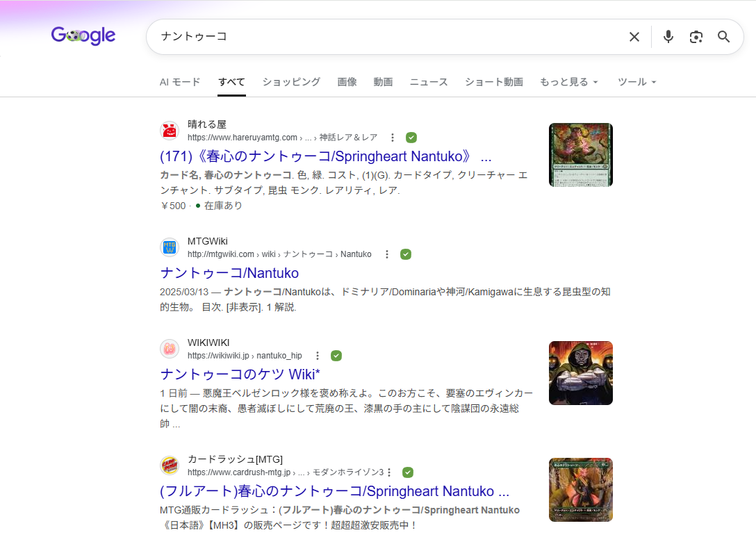
Task: Open the ナントゥーコ/Nantuko MTGWiki link
Action: 229,274
